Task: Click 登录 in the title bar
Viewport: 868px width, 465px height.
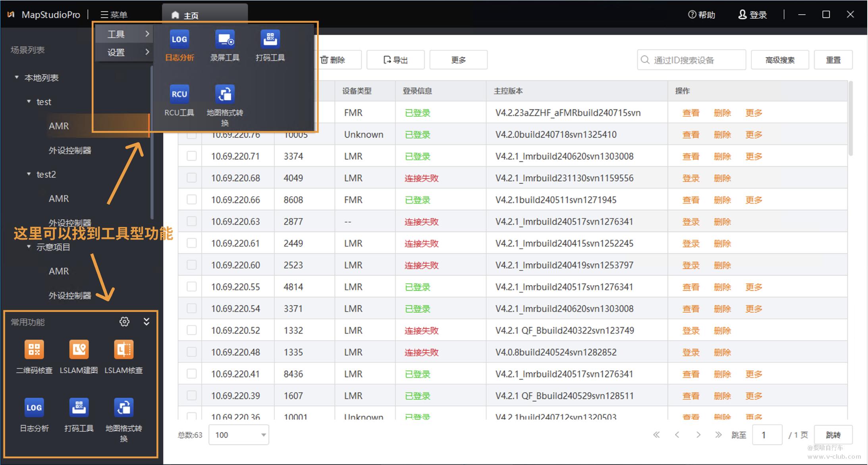Action: point(752,15)
